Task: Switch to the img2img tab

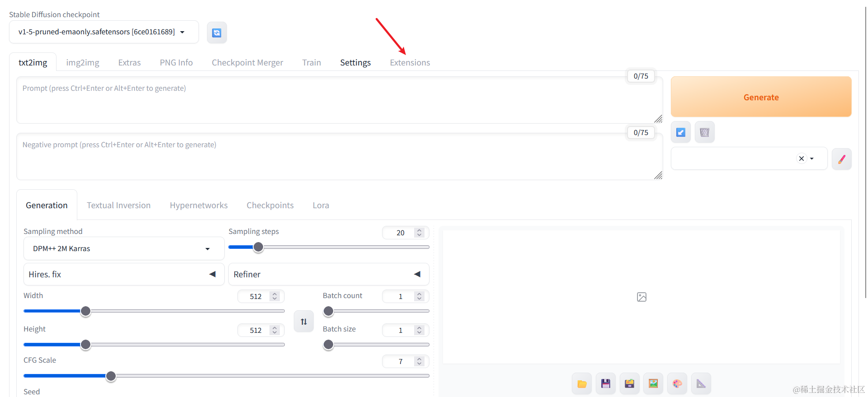Action: point(83,62)
